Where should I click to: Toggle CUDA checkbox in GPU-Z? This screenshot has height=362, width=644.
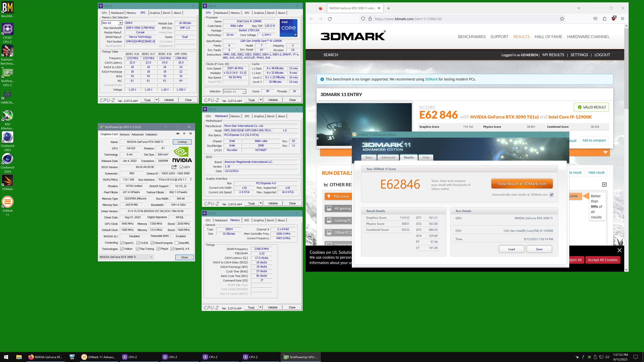point(138,243)
